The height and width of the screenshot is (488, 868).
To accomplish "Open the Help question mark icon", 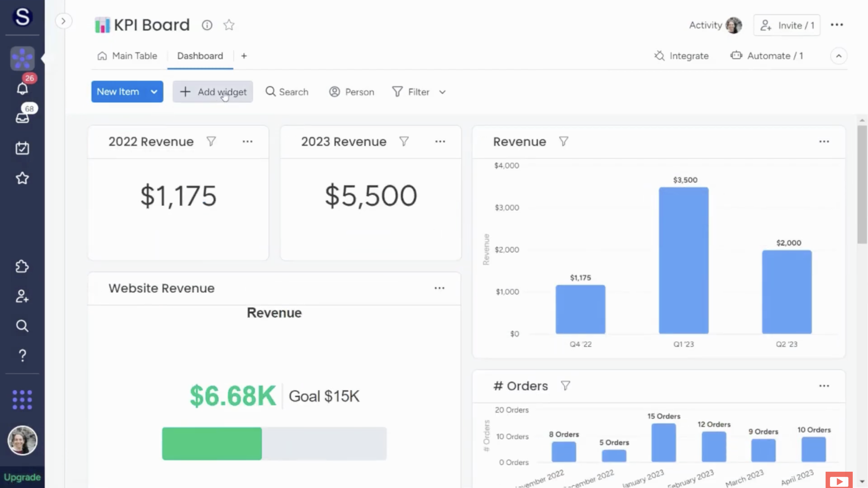I will (22, 355).
